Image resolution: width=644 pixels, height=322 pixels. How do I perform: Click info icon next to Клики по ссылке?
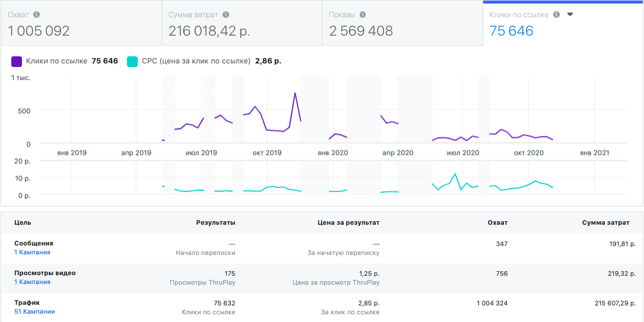coord(557,15)
